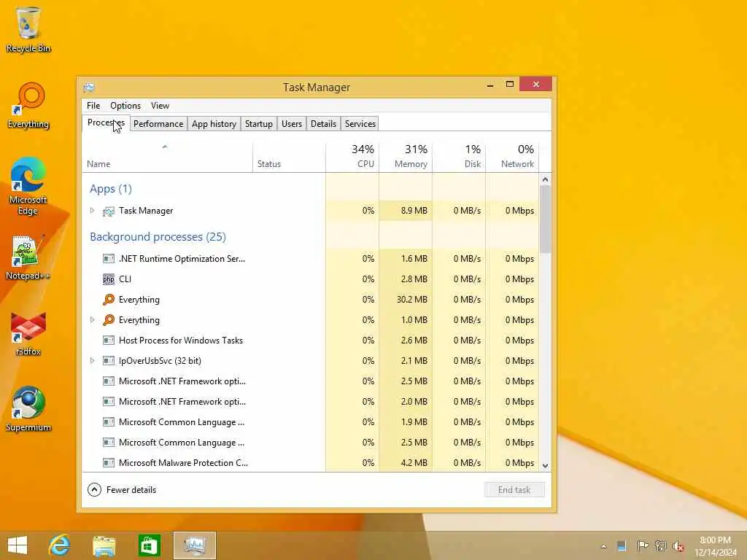This screenshot has width=747, height=560.
Task: Click the Background processes (25) heading
Action: coord(158,237)
